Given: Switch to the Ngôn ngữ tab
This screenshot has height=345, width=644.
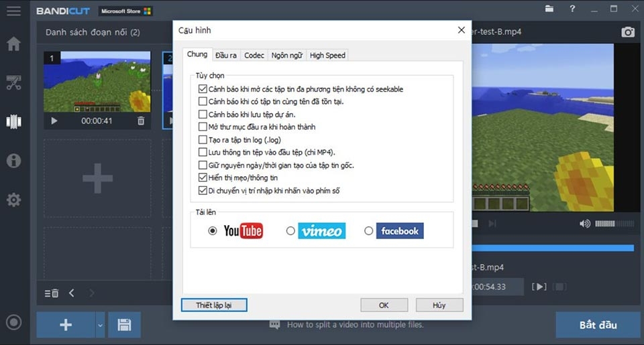Looking at the screenshot, I should coord(286,56).
